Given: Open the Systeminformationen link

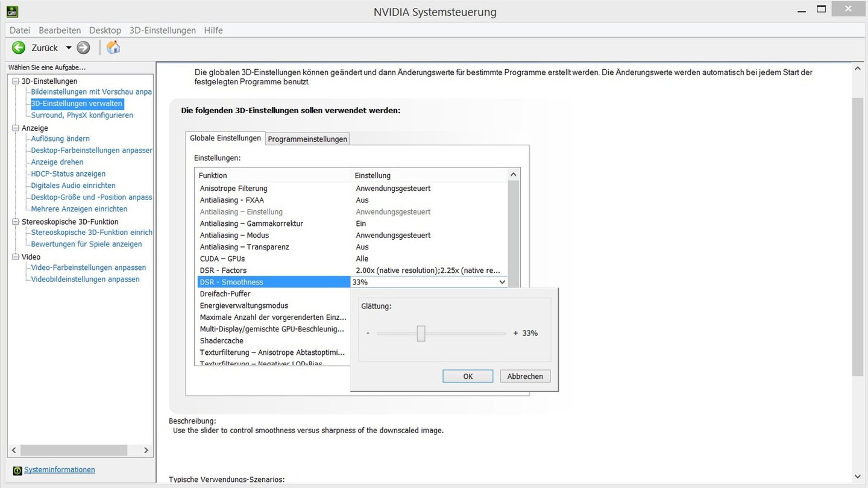Looking at the screenshot, I should tap(60, 470).
